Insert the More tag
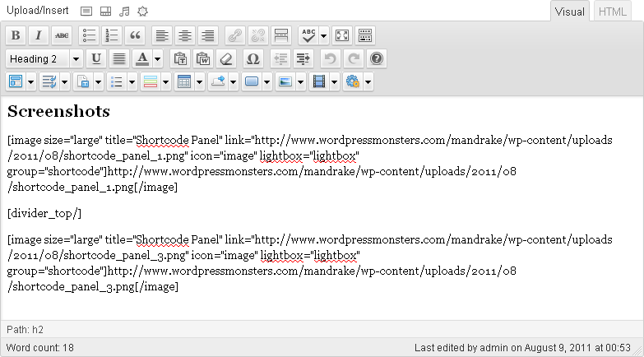This screenshot has width=644, height=357. pyautogui.click(x=280, y=35)
